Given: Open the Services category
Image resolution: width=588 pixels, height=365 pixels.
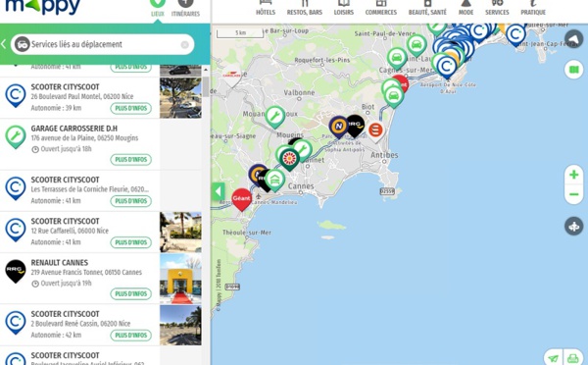Looking at the screenshot, I should tap(497, 8).
